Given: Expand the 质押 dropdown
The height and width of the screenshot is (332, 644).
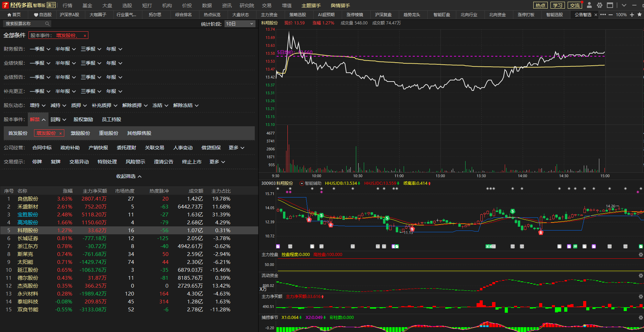Looking at the screenshot, I should coord(79,105).
